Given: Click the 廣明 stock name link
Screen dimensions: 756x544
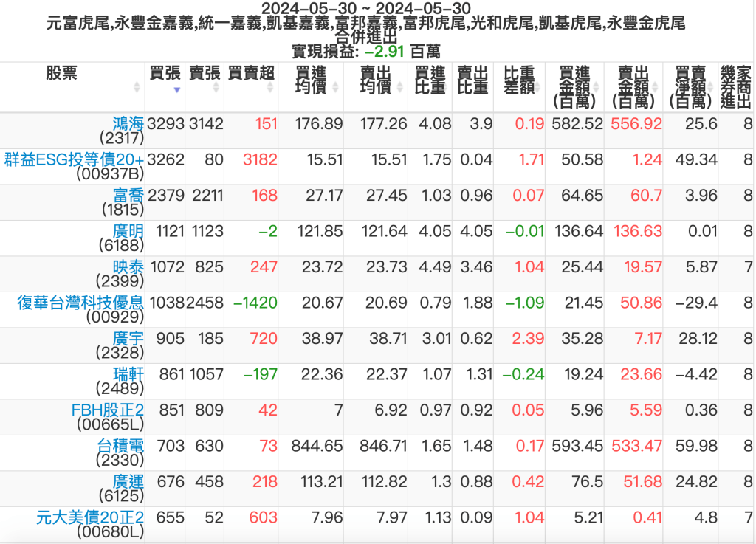Looking at the screenshot, I should [x=127, y=231].
